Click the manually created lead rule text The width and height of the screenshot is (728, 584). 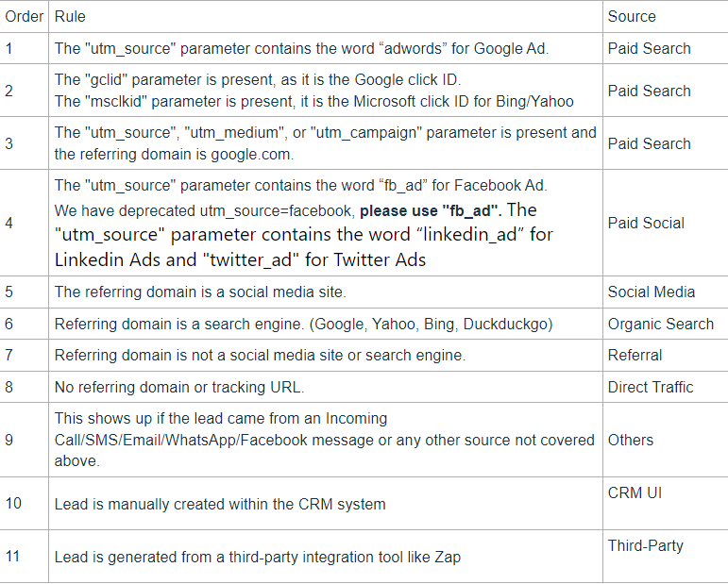220,504
